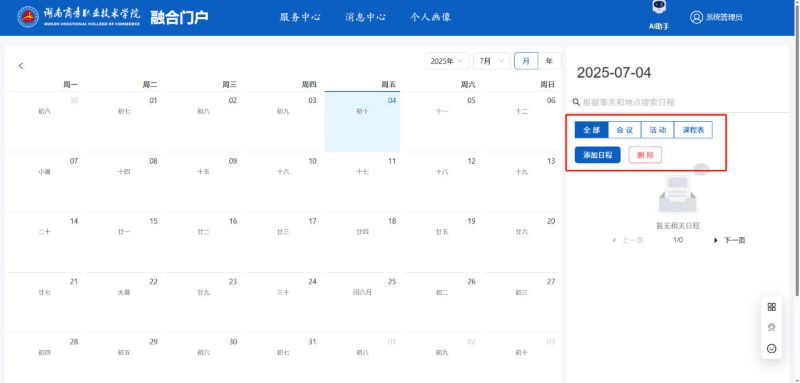Click the 添加日程 button
This screenshot has height=383, width=800.
tap(597, 155)
